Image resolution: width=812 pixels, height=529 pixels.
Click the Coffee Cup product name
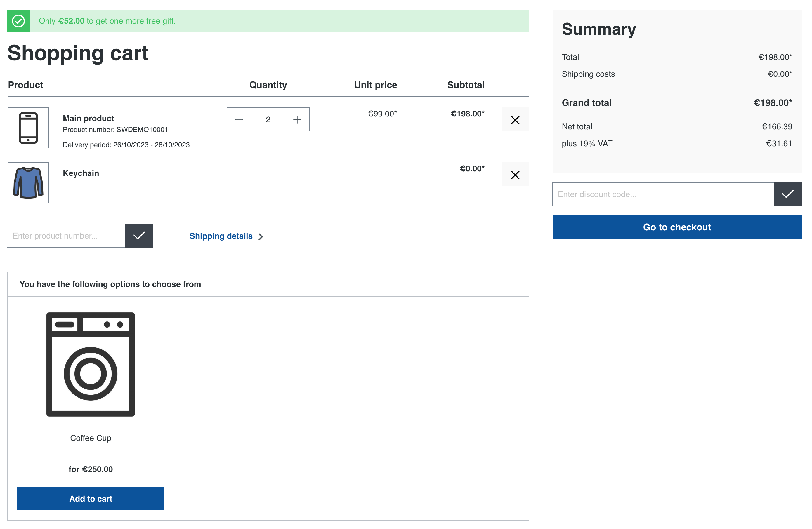click(91, 438)
